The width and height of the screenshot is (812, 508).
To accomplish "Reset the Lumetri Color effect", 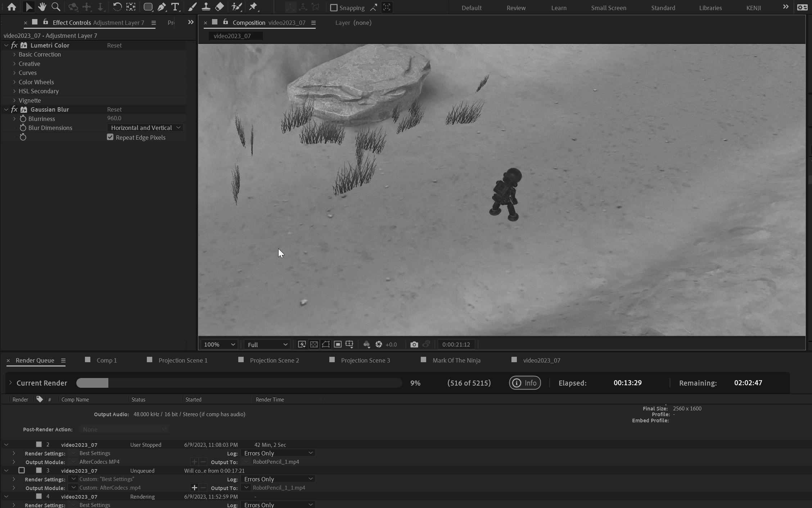I will click(114, 45).
